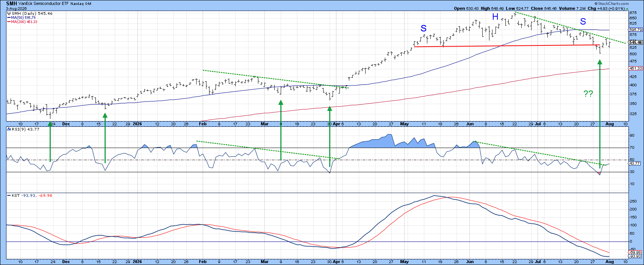644x265 pixels.
Task: Click the 10 level on the RSI axis
Action: click(631, 184)
